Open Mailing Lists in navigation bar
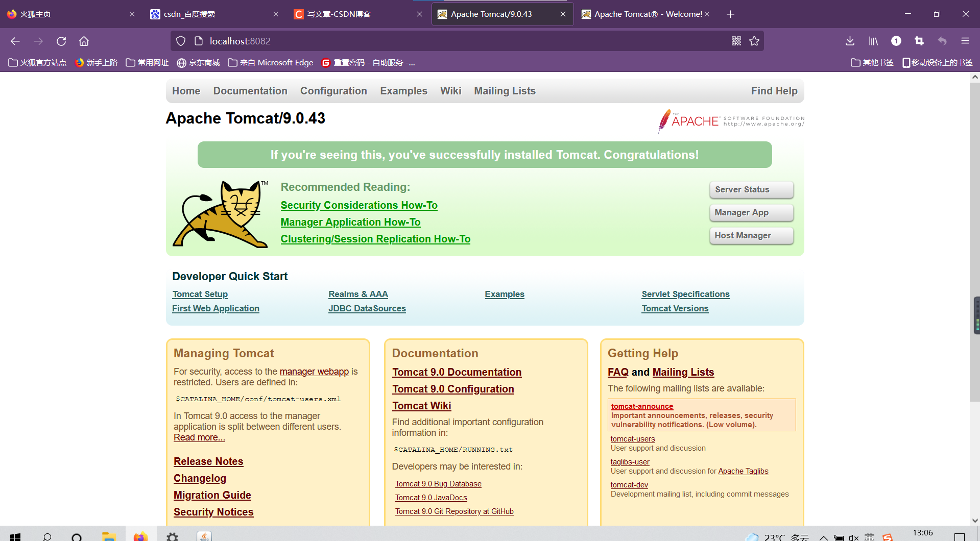Viewport: 980px width, 541px height. pos(505,91)
